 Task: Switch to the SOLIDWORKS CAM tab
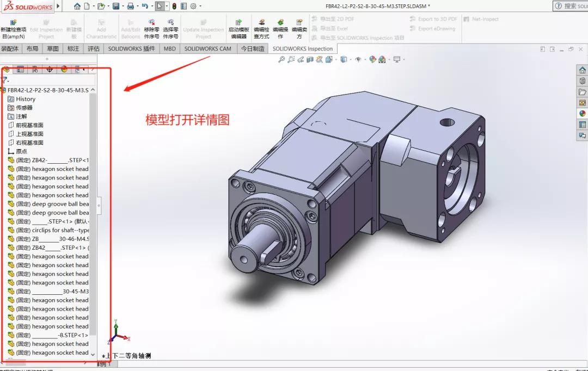207,48
